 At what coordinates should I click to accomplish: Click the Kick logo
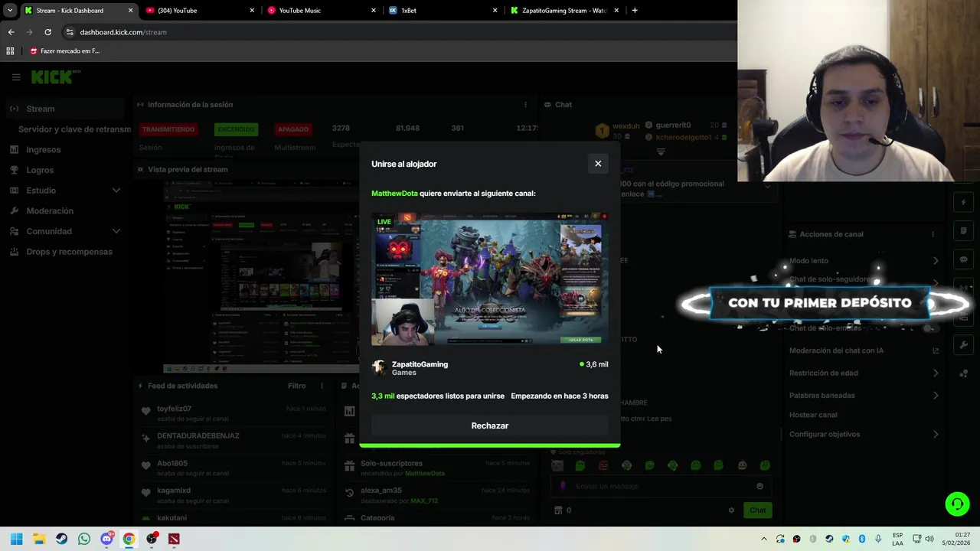[x=52, y=77]
